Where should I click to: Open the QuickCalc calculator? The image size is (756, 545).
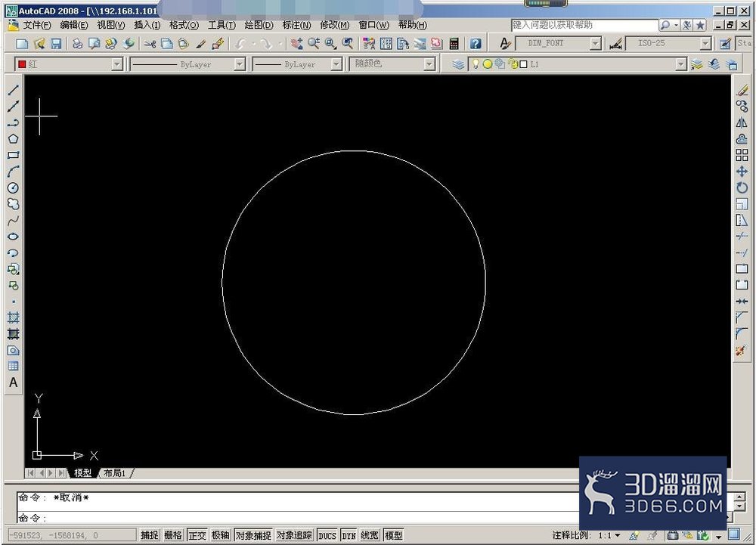click(x=454, y=44)
